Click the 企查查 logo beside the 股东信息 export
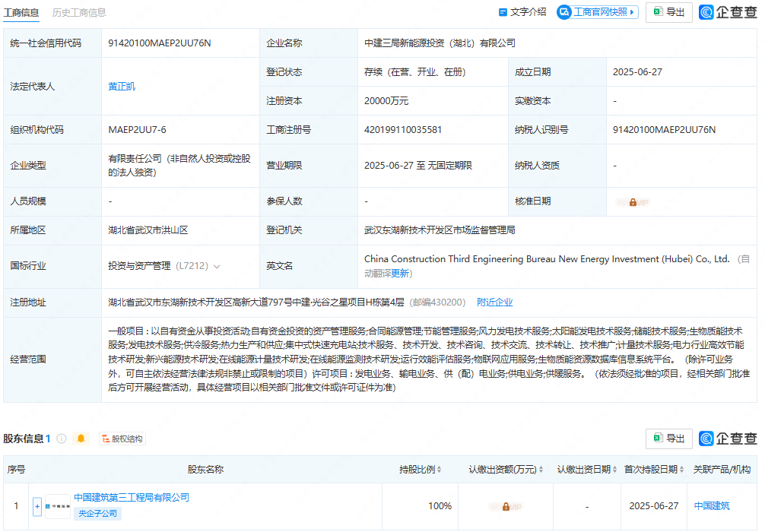 coord(728,439)
